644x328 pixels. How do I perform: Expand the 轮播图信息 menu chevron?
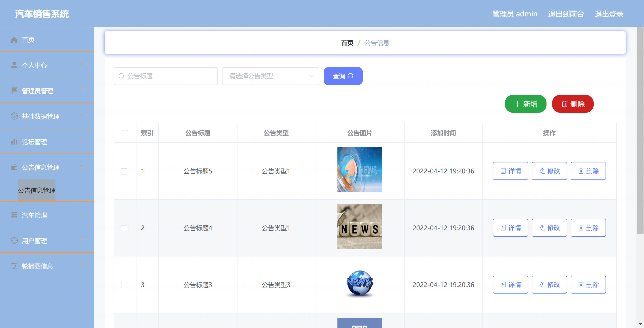(x=82, y=265)
